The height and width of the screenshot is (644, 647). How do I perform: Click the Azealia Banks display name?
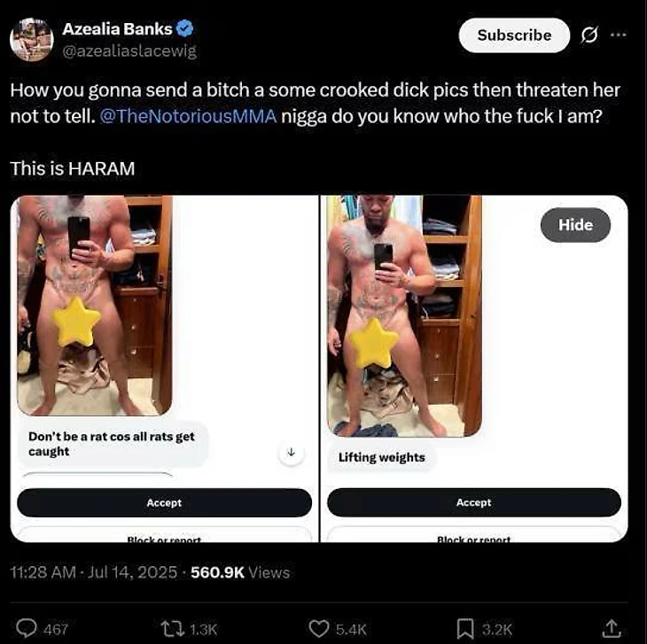117,29
